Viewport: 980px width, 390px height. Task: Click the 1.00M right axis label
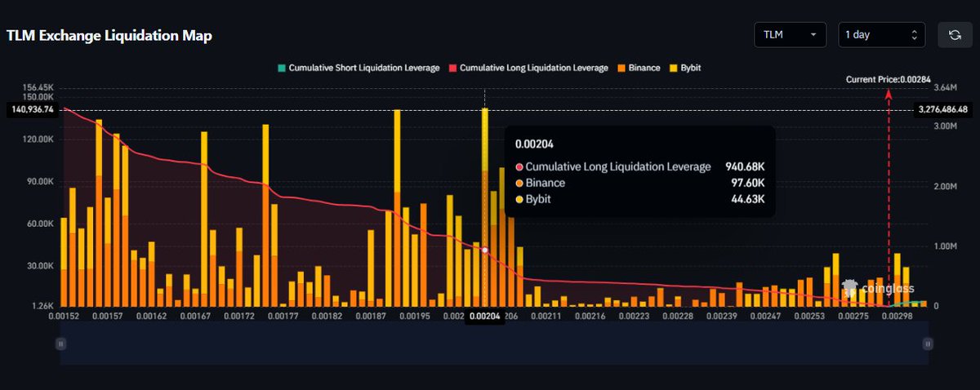point(946,246)
